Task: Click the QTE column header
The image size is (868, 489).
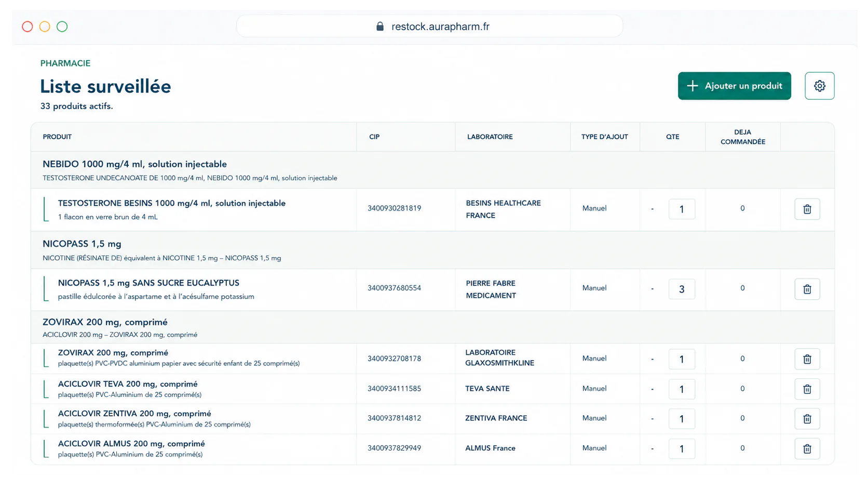Action: 672,137
